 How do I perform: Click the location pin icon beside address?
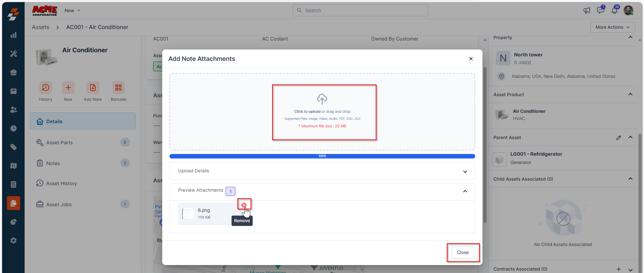(x=502, y=76)
